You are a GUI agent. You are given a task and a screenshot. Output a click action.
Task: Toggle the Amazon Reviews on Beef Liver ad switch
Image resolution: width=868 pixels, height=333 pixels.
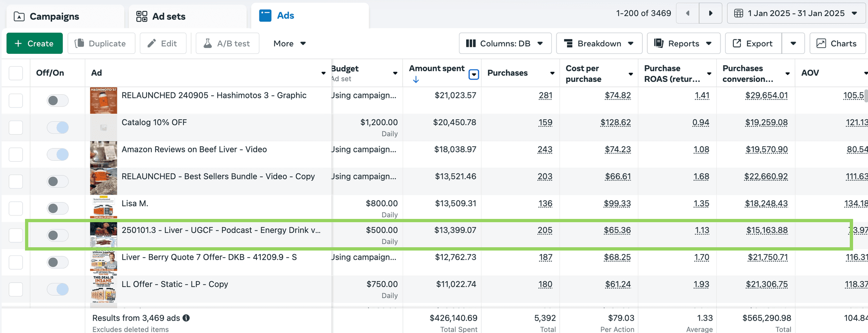coord(58,154)
